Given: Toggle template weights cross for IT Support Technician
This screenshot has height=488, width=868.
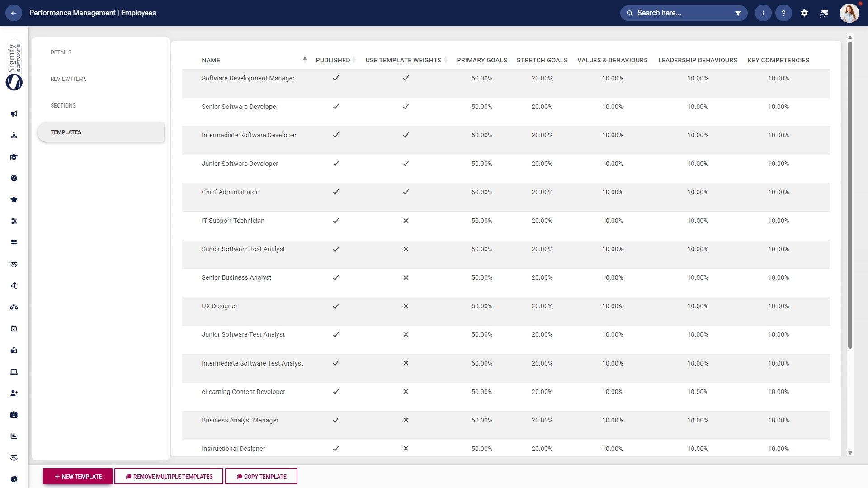Looking at the screenshot, I should (406, 221).
